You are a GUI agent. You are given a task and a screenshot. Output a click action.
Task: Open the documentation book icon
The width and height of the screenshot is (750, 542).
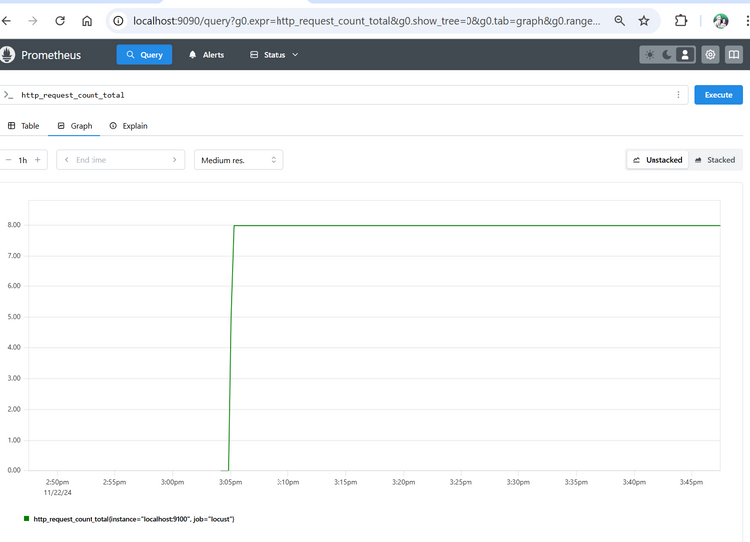point(734,55)
